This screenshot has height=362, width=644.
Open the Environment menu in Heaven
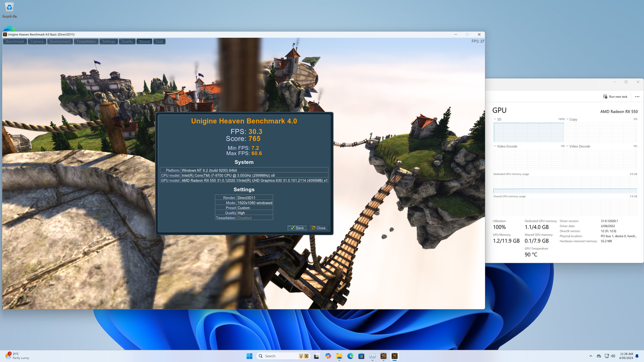pos(60,41)
